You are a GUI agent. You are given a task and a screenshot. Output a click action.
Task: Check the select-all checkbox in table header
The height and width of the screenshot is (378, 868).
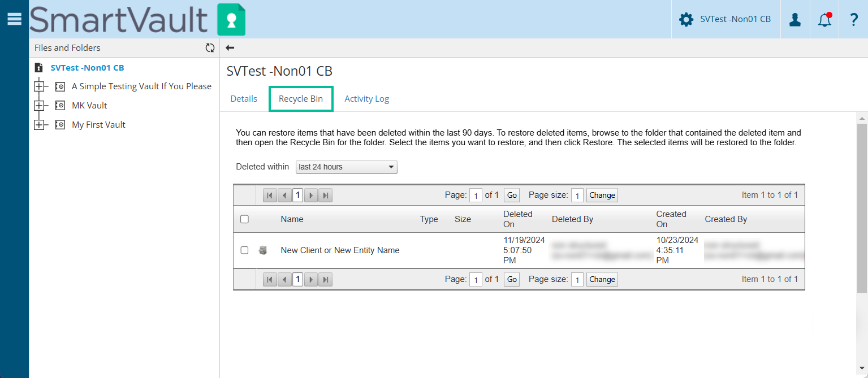[x=244, y=219]
